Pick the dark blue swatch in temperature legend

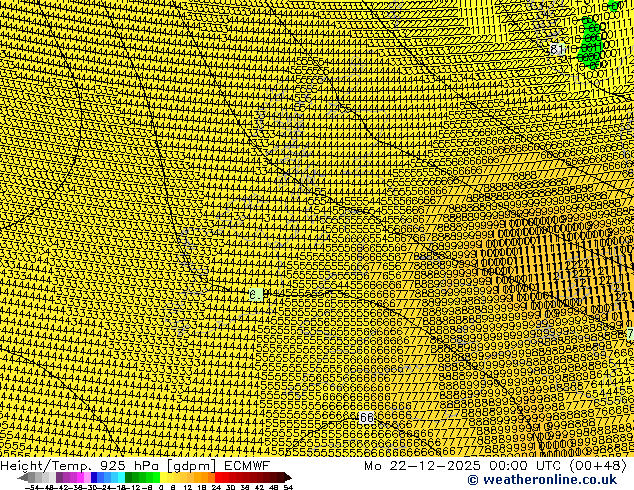(94, 477)
